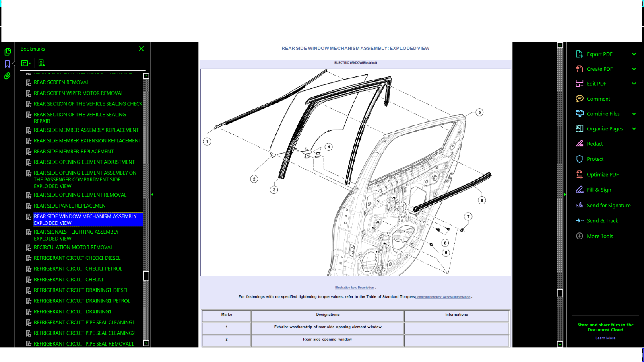The height and width of the screenshot is (362, 644).
Task: Open Send for Signature tool
Action: click(608, 205)
